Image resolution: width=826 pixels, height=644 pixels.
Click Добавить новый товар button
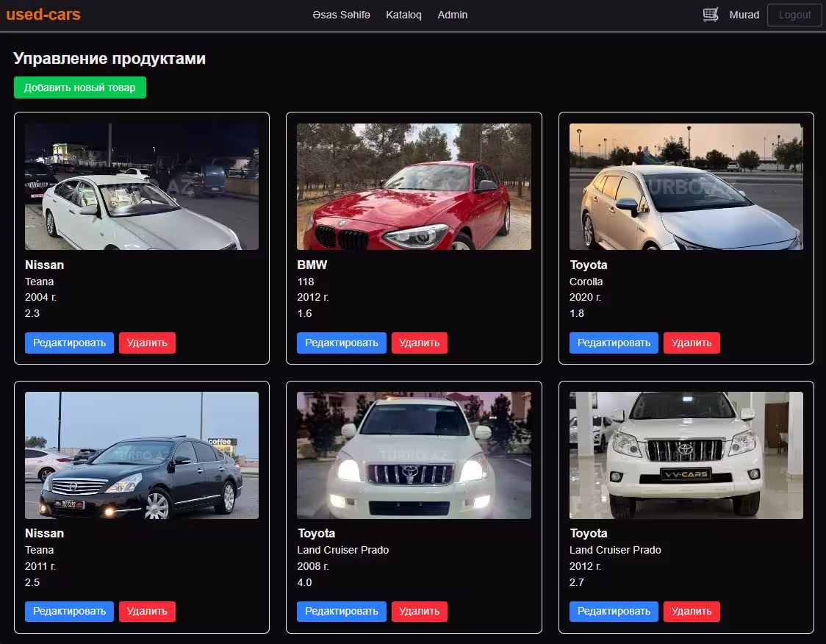click(80, 87)
